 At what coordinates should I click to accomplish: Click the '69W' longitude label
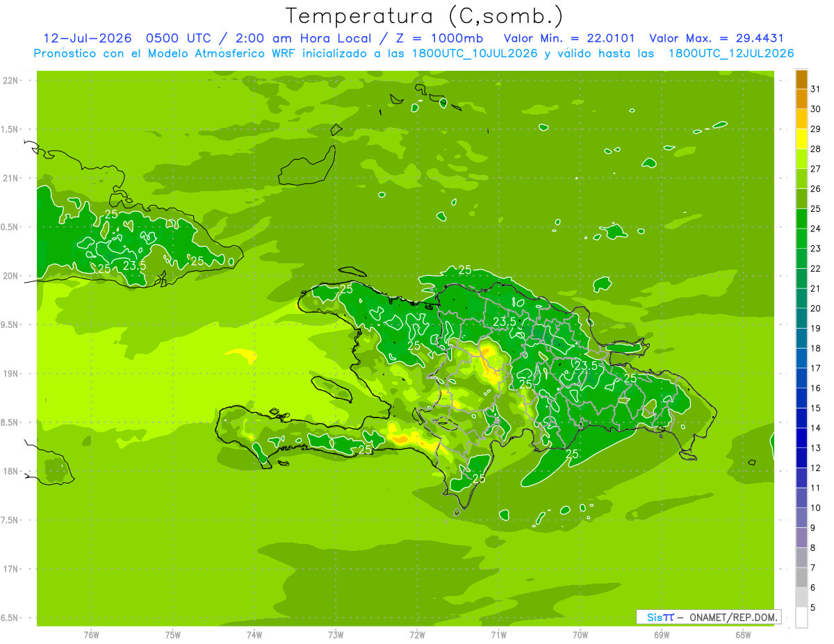pos(662,634)
